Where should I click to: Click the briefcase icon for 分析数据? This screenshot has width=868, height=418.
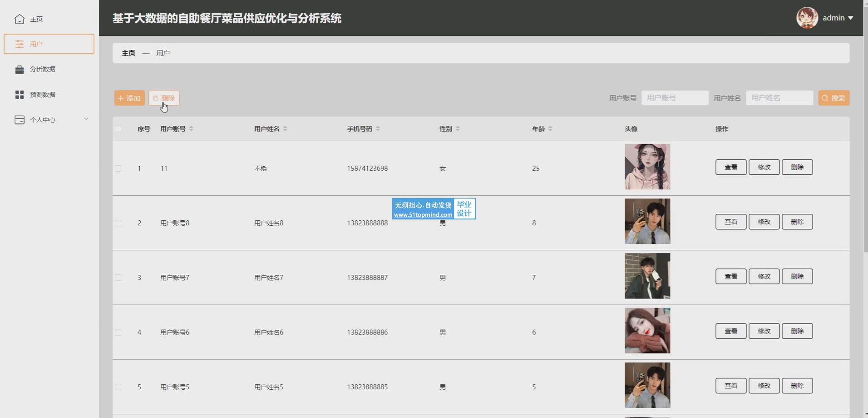[x=19, y=70]
